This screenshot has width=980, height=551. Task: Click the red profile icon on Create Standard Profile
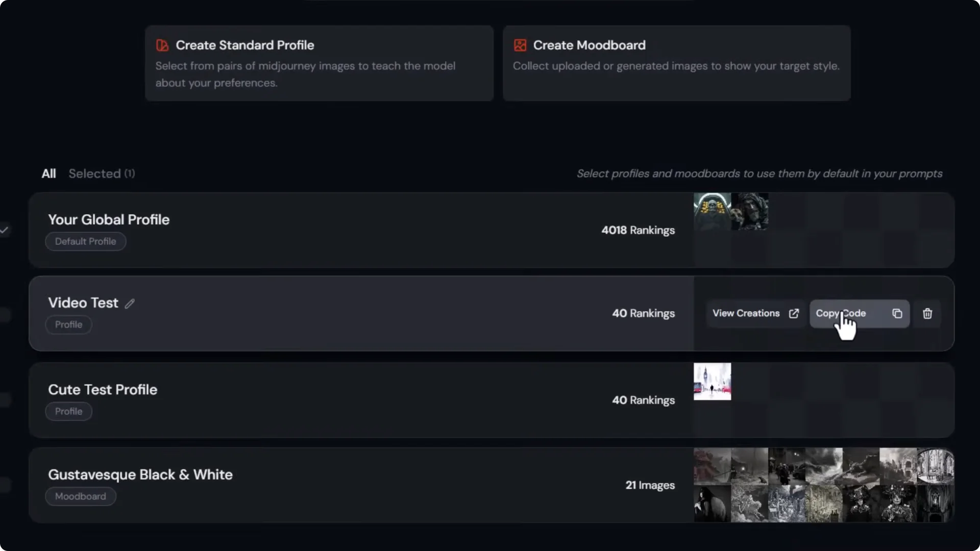(x=162, y=45)
